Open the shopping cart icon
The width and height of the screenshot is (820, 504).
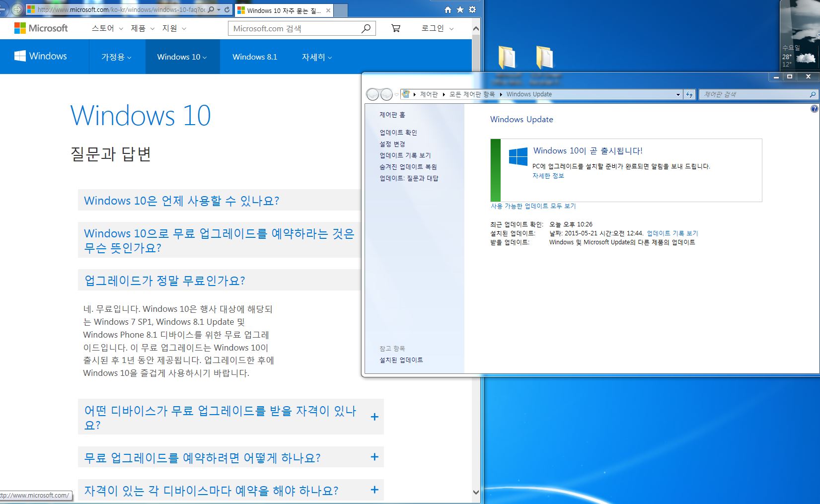[x=396, y=28]
